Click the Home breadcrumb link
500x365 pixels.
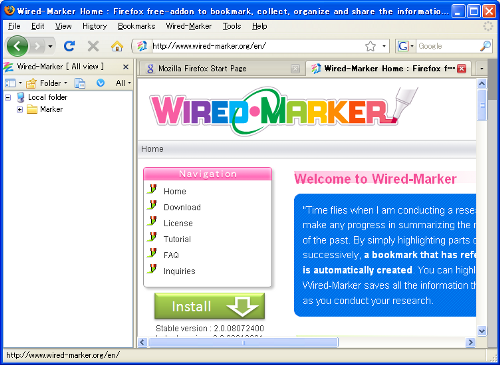tap(152, 149)
